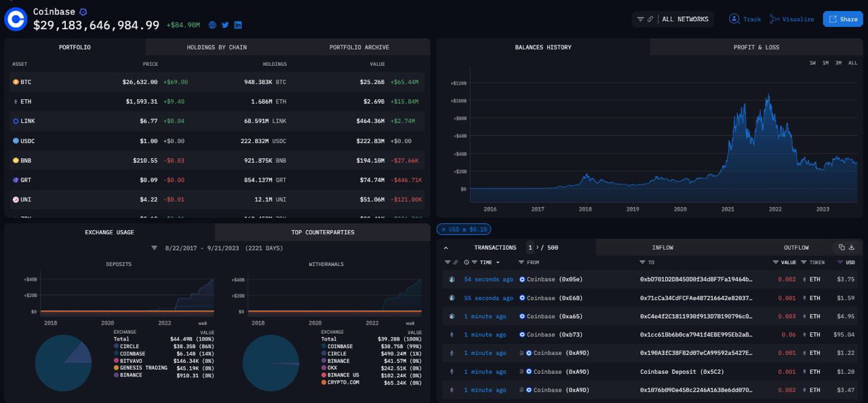Click the Deposits pie chart
868x403 pixels.
63,362
